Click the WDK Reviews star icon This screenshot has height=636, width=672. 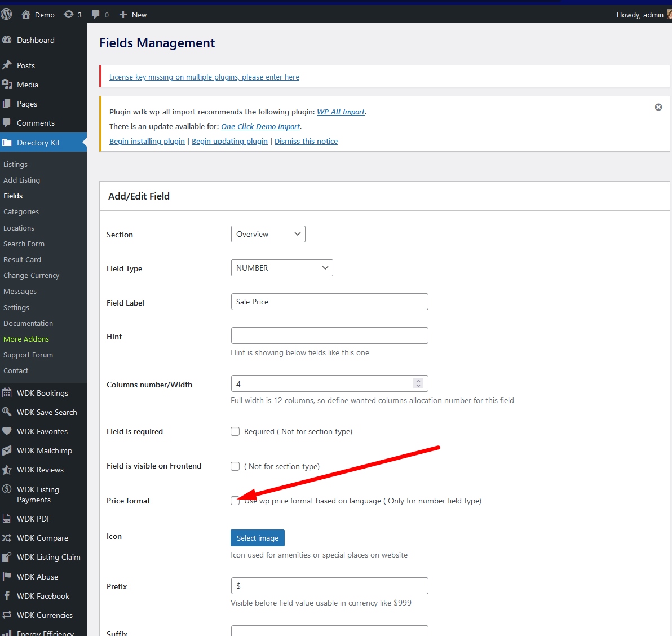pyautogui.click(x=7, y=470)
